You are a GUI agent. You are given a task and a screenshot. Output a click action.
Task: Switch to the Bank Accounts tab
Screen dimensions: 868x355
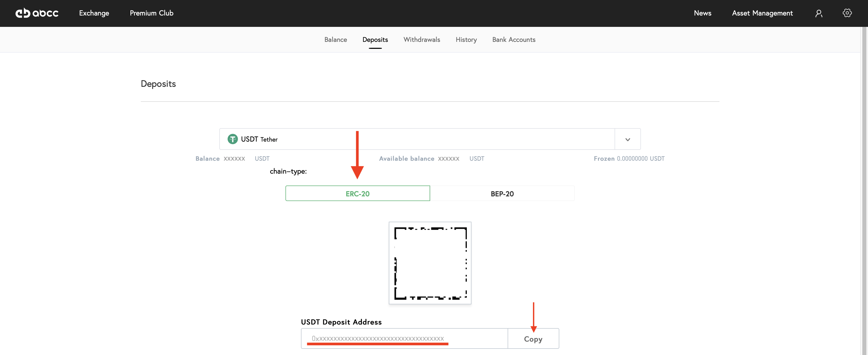click(x=514, y=40)
